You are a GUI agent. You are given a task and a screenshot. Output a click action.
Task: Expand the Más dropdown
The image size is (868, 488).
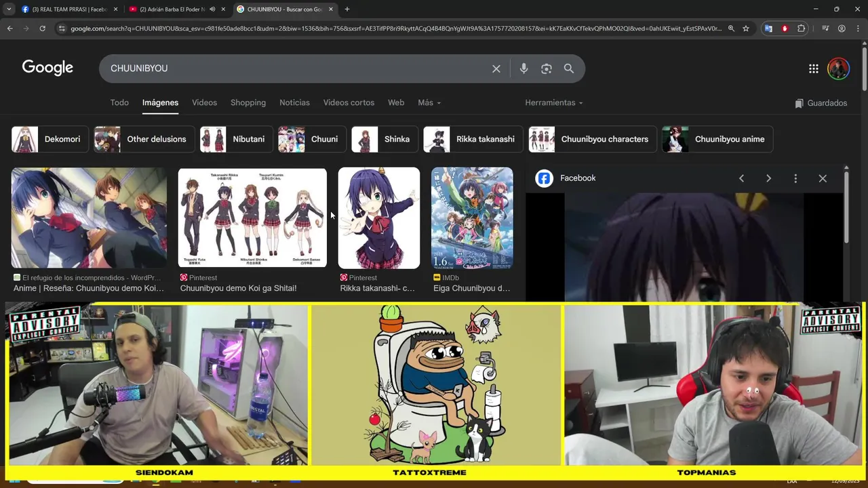(429, 102)
